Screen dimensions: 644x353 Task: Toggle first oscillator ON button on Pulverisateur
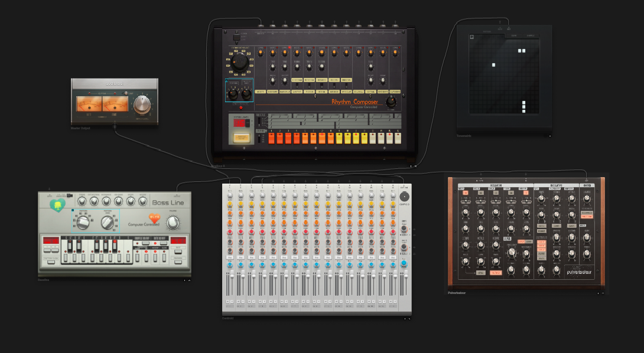pos(466,193)
